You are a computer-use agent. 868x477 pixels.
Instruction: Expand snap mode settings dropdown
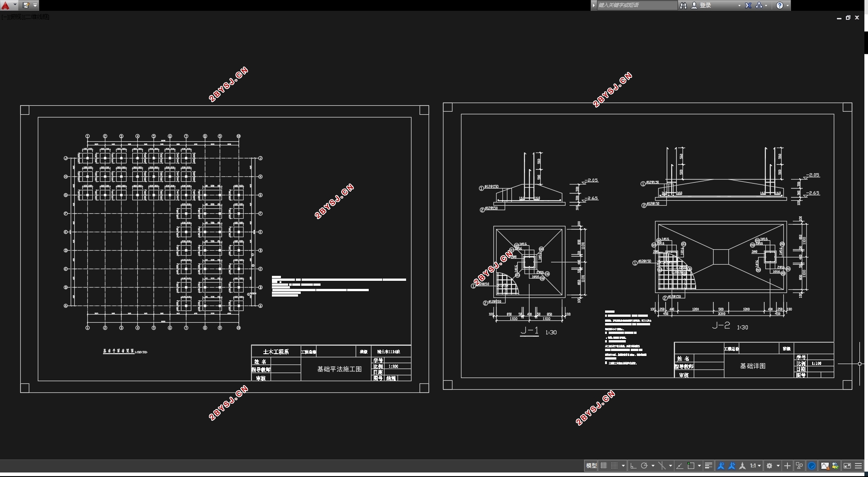(x=623, y=466)
